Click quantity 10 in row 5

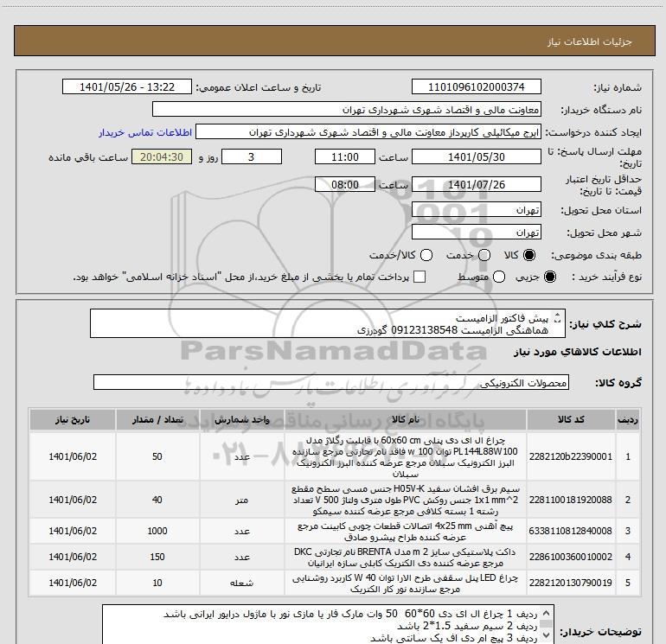[x=157, y=583]
